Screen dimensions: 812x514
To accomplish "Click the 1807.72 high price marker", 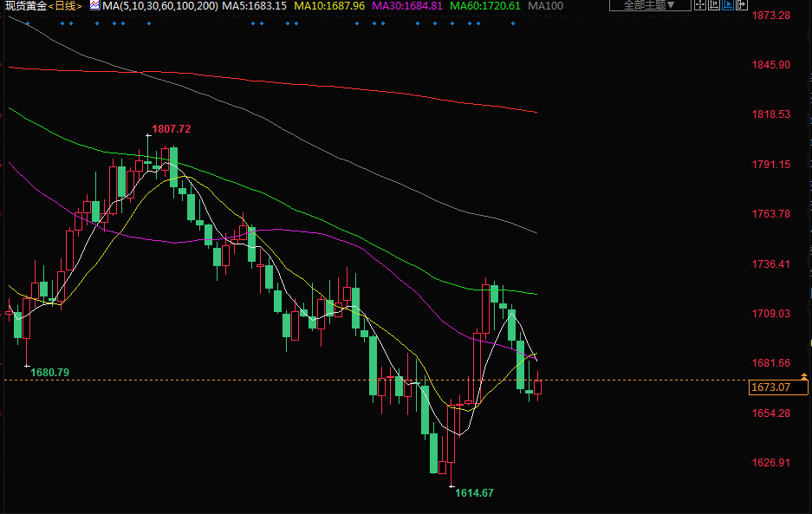I will coord(171,129).
